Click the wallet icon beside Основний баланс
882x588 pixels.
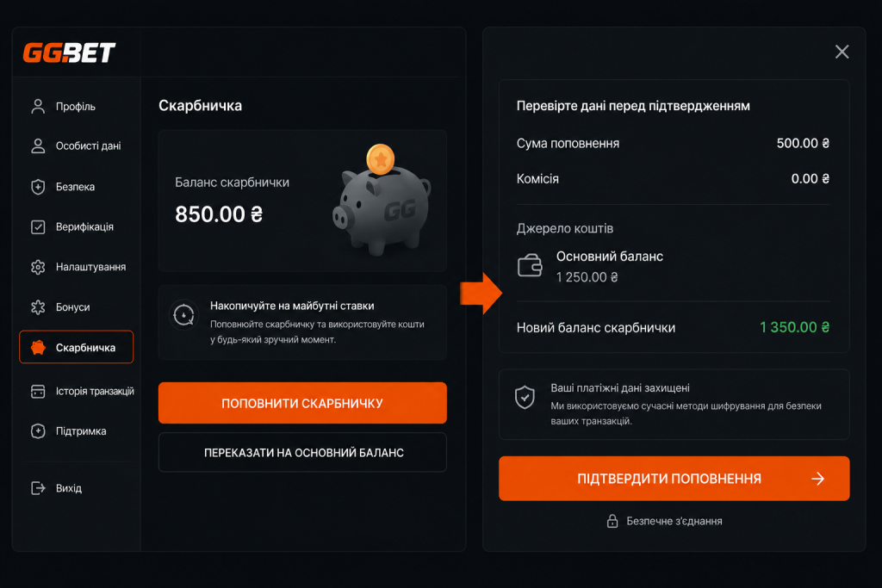[x=530, y=265]
